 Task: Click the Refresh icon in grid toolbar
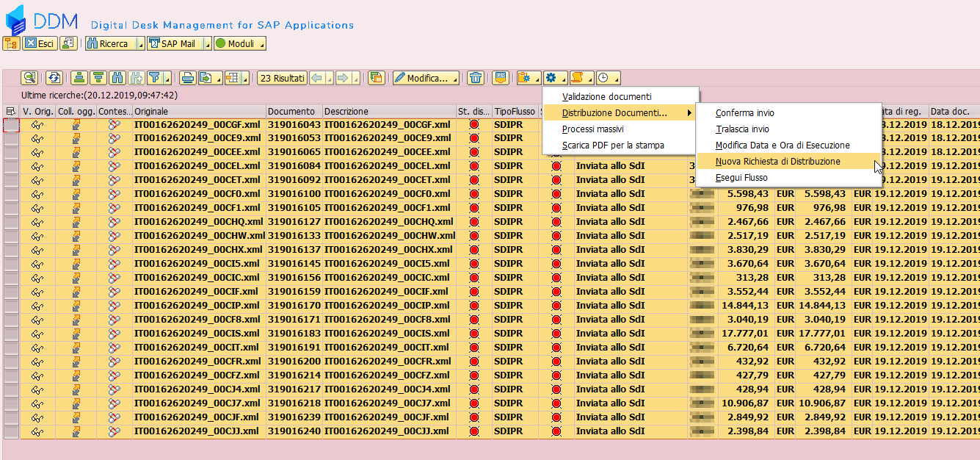click(x=54, y=78)
